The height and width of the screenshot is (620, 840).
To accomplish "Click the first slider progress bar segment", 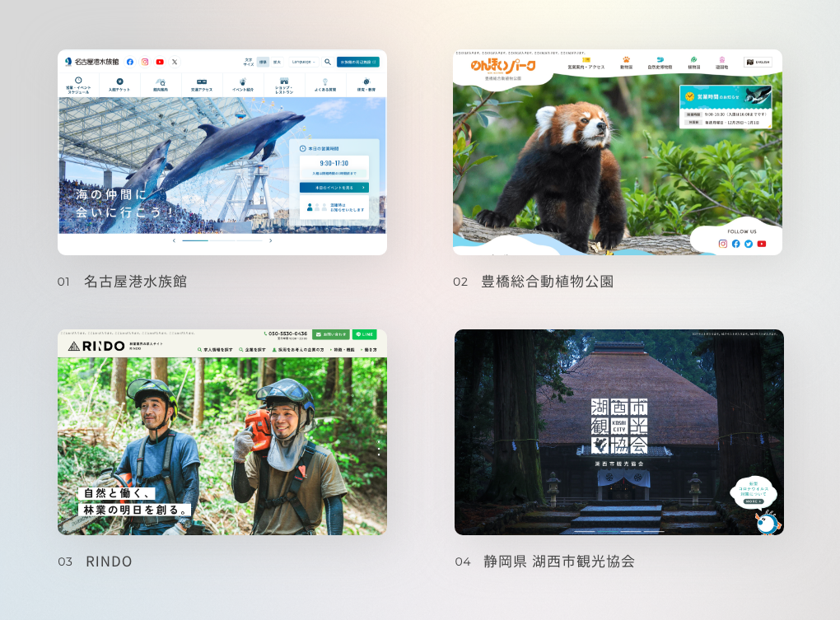I will click(x=195, y=241).
